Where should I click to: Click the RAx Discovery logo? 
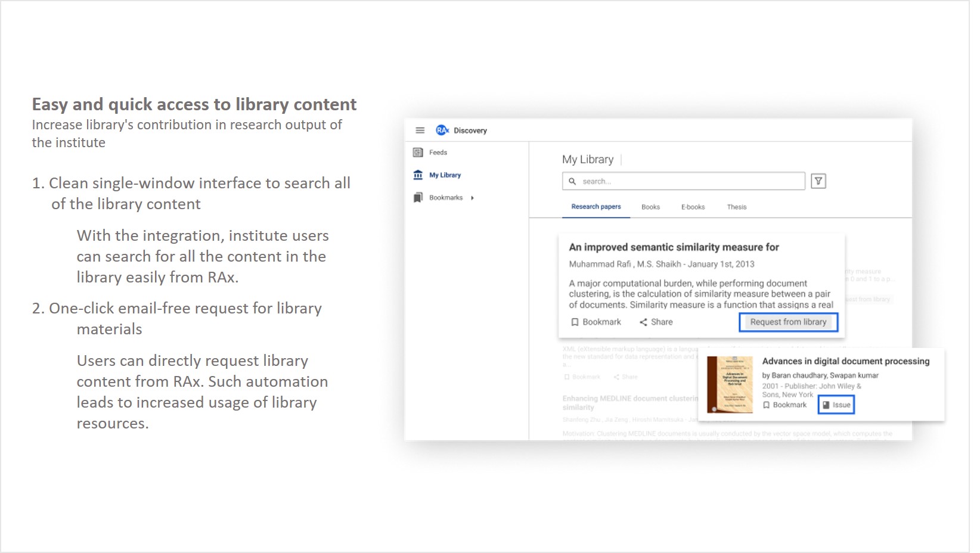coord(442,131)
